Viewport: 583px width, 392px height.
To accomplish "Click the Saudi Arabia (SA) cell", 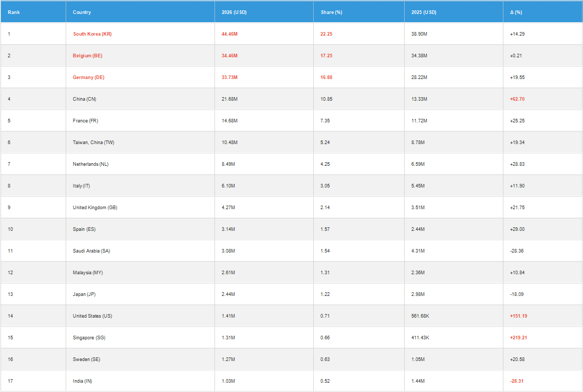I will [140, 251].
